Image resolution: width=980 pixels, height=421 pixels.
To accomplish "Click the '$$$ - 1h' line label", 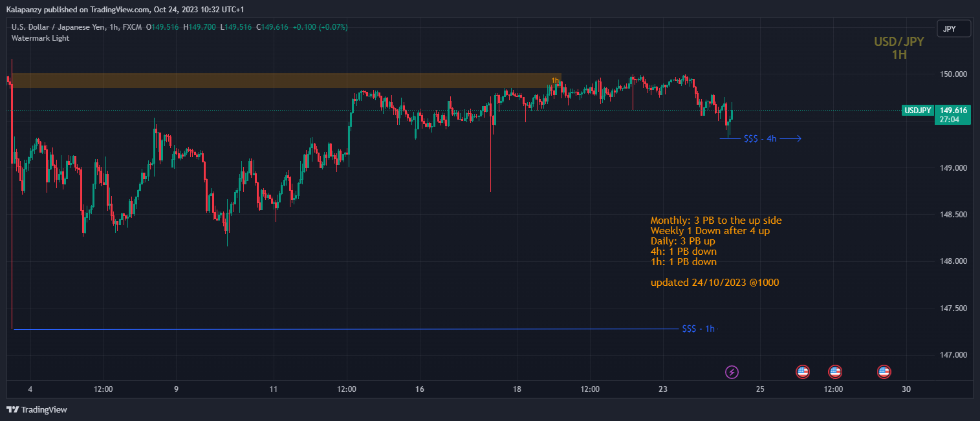I will 698,329.
